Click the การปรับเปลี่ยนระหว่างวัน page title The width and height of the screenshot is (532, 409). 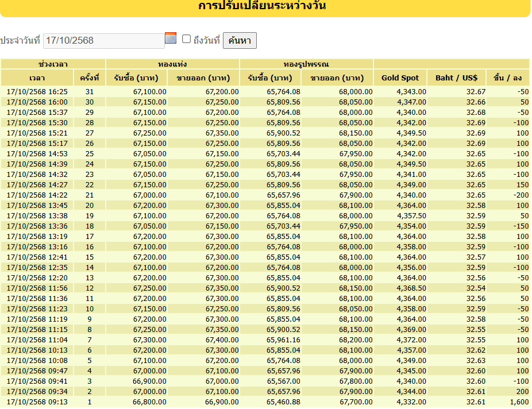pyautogui.click(x=263, y=5)
